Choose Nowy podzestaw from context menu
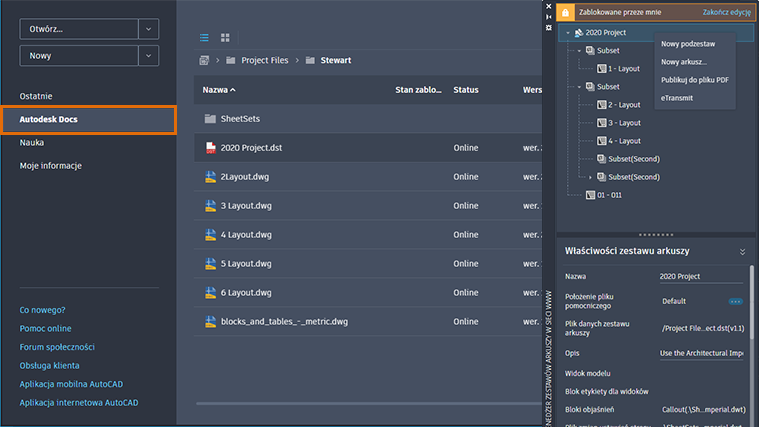 (x=688, y=44)
